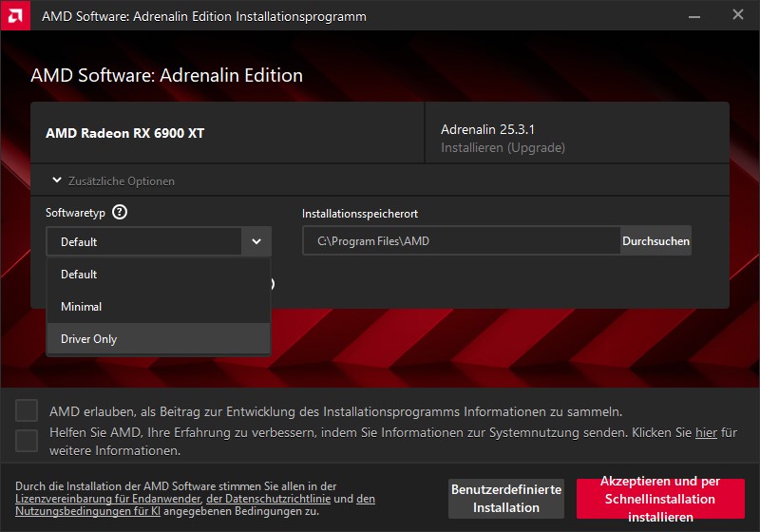
Task: Open the Softwaretyp help question mark icon
Action: click(x=120, y=212)
